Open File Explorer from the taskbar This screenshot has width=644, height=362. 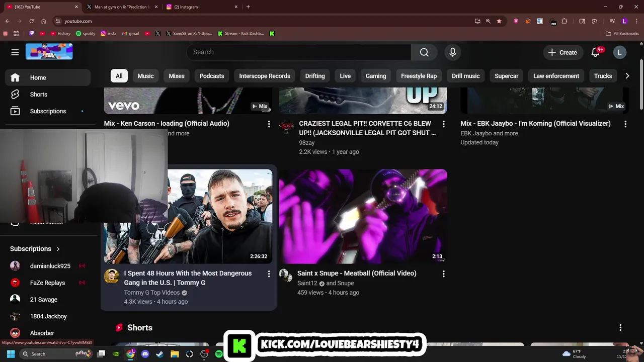click(175, 354)
